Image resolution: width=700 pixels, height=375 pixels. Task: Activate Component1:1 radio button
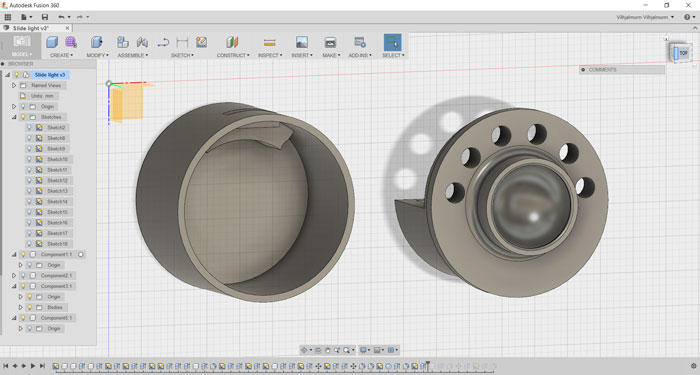coord(81,254)
